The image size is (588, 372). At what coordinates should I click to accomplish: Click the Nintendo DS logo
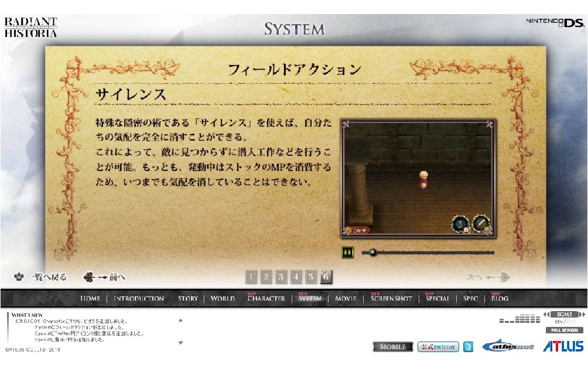point(555,23)
